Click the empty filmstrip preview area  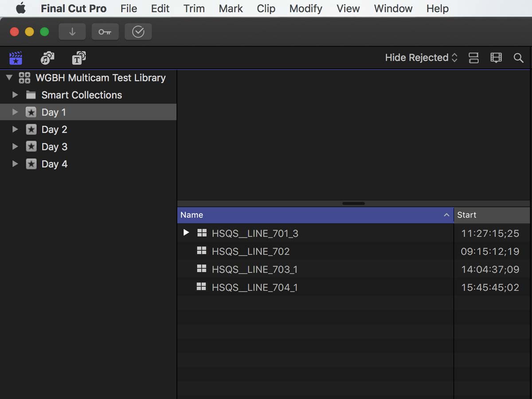click(x=353, y=135)
